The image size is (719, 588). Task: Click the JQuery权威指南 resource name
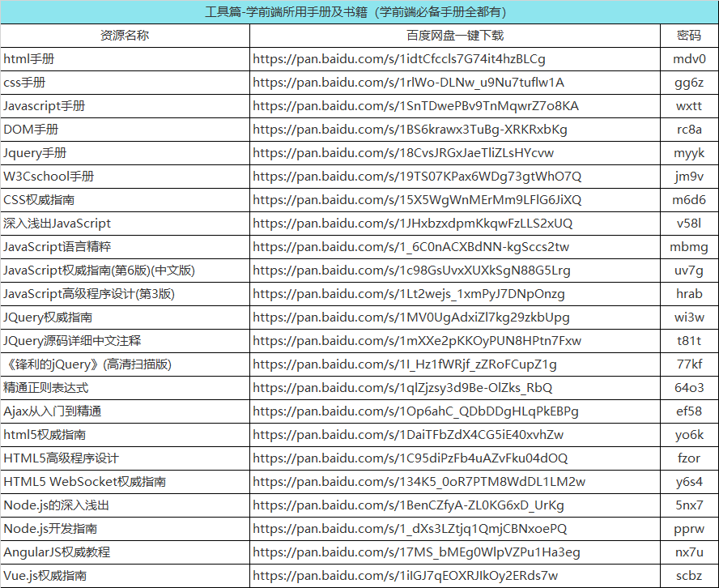(48, 317)
